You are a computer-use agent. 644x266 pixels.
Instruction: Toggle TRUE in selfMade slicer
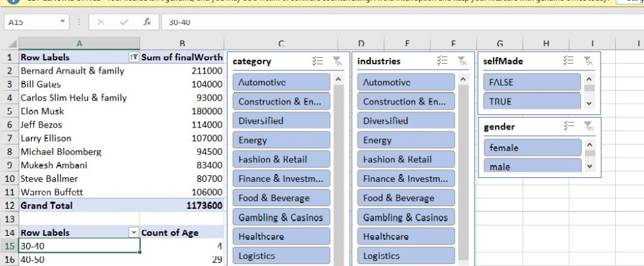(x=532, y=102)
